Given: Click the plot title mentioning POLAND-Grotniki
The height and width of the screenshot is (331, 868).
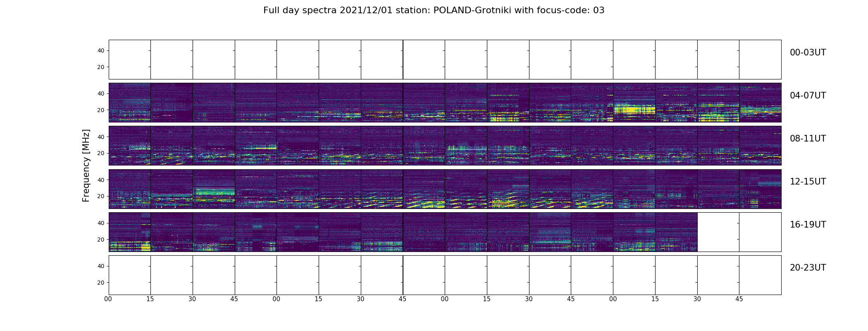Looking at the screenshot, I should coord(434,10).
